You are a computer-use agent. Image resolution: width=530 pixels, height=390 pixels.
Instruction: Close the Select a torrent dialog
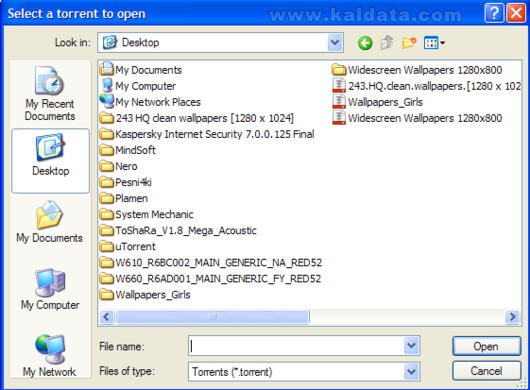(x=516, y=14)
